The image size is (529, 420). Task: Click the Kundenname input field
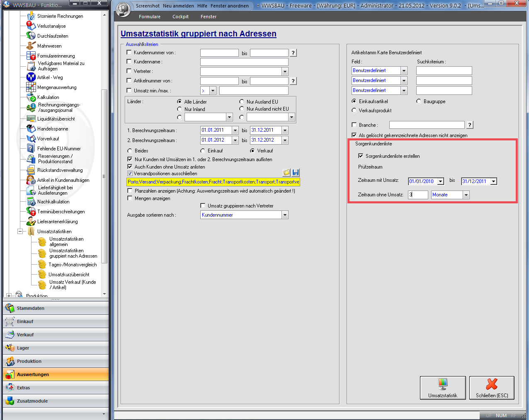click(244, 62)
